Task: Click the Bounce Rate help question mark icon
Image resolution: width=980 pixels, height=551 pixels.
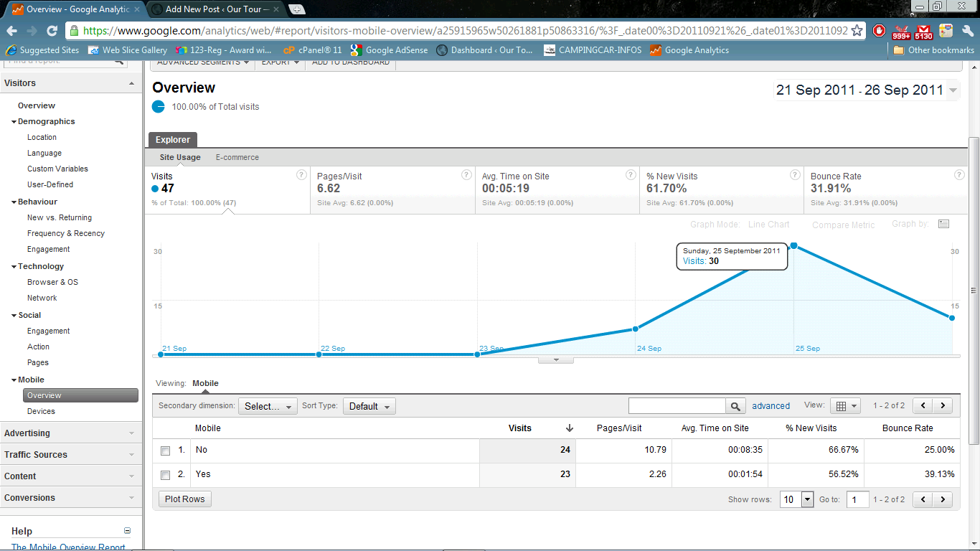Action: (x=959, y=174)
